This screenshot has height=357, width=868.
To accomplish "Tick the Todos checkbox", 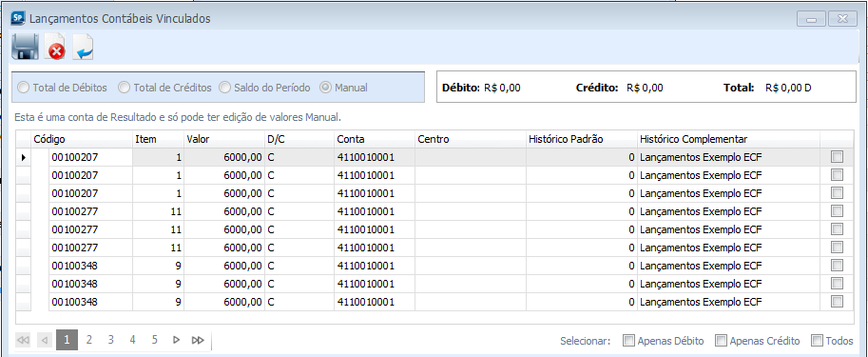I will [817, 341].
